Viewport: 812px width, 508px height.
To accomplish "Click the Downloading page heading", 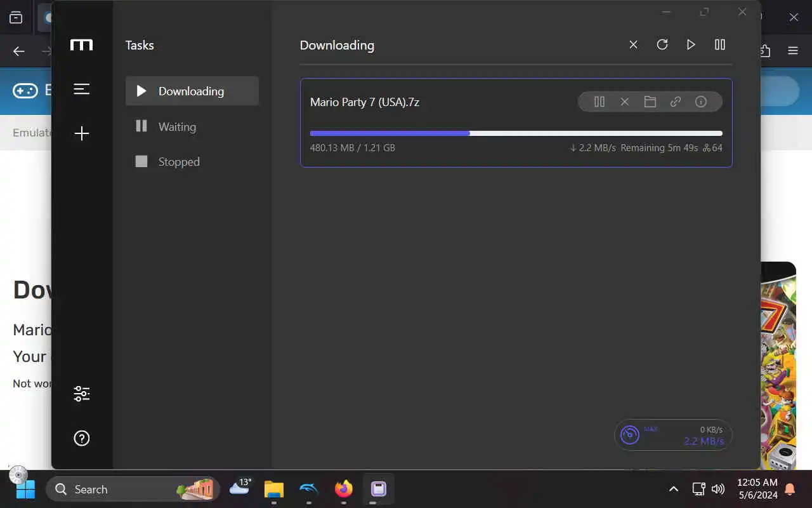I will coord(337,45).
